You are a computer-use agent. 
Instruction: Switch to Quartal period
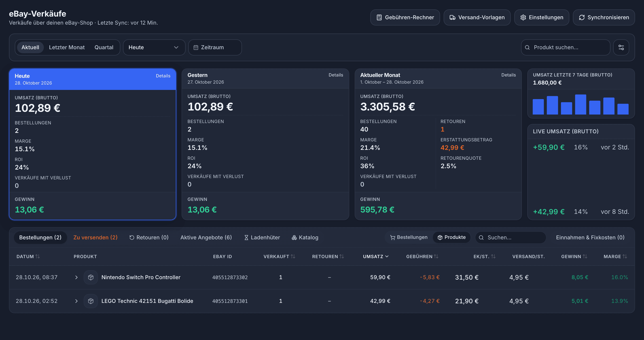click(x=104, y=47)
